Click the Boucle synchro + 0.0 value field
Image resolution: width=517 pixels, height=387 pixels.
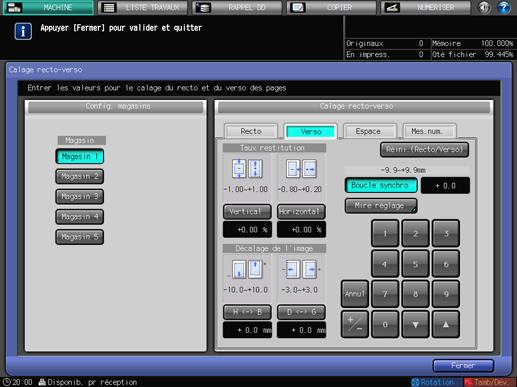pos(445,186)
